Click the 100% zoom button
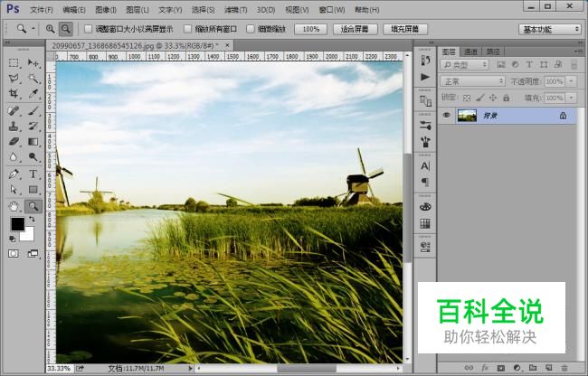588x376 pixels. (311, 29)
